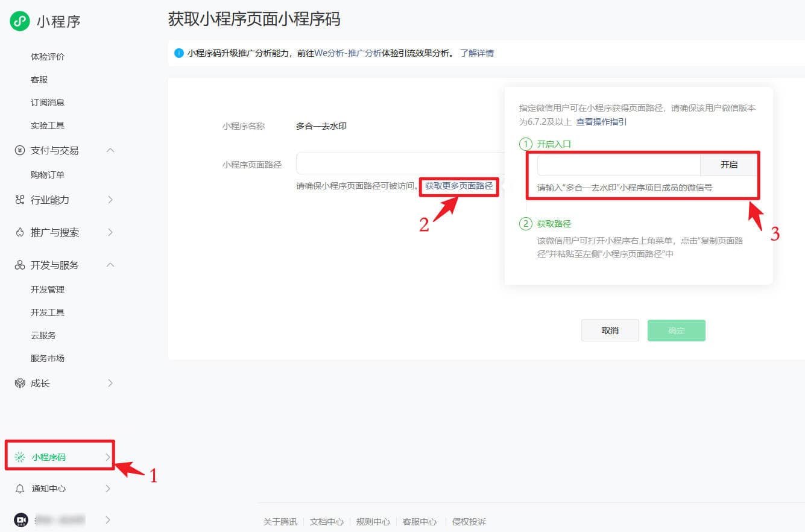Click the 支付与交易 yen icon
Image resolution: width=805 pixels, height=532 pixels.
tap(20, 150)
